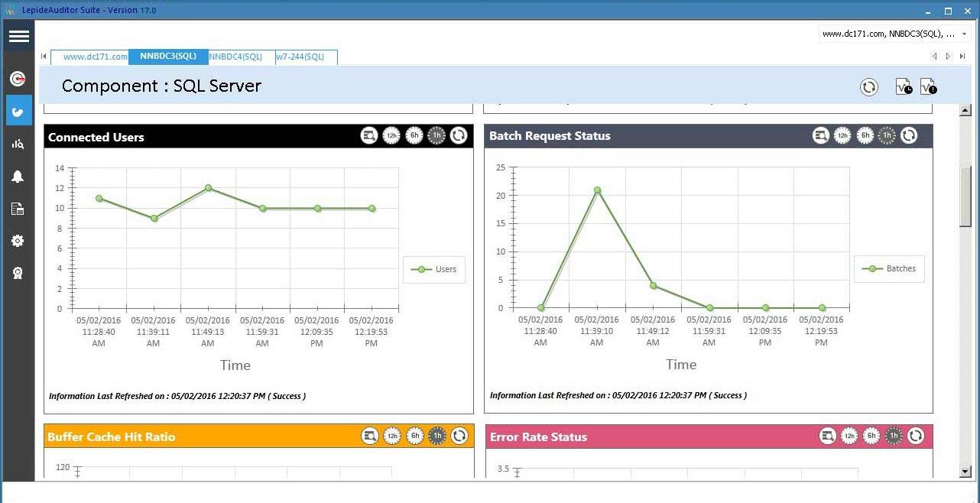Set Buffer Cache Hit Ratio range to 1h
Viewport: 980px width, 503px height.
click(x=436, y=436)
